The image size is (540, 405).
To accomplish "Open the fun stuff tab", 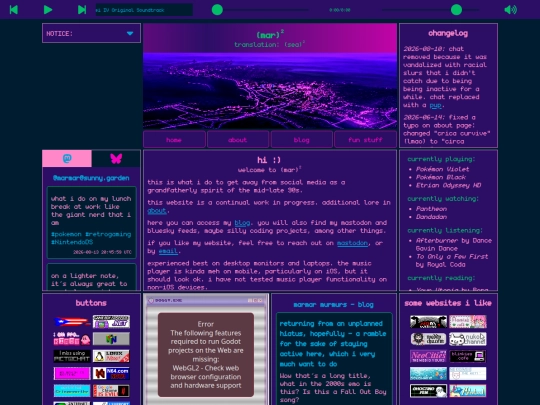I will click(365, 139).
